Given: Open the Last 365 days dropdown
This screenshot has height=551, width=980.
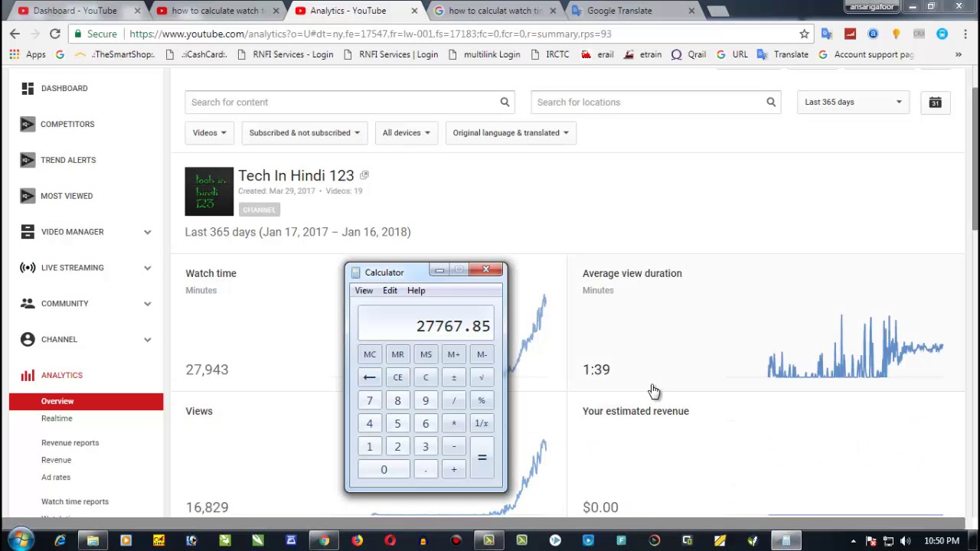Looking at the screenshot, I should (853, 102).
